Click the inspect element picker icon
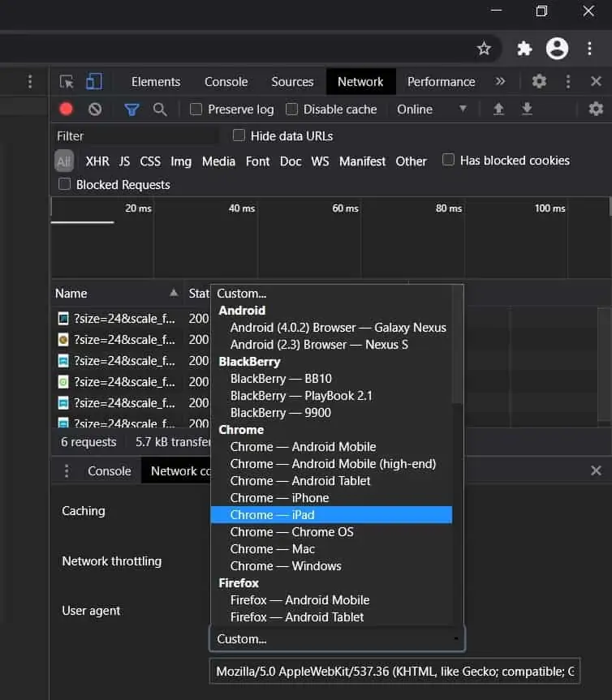Image resolution: width=612 pixels, height=700 pixels. click(67, 82)
